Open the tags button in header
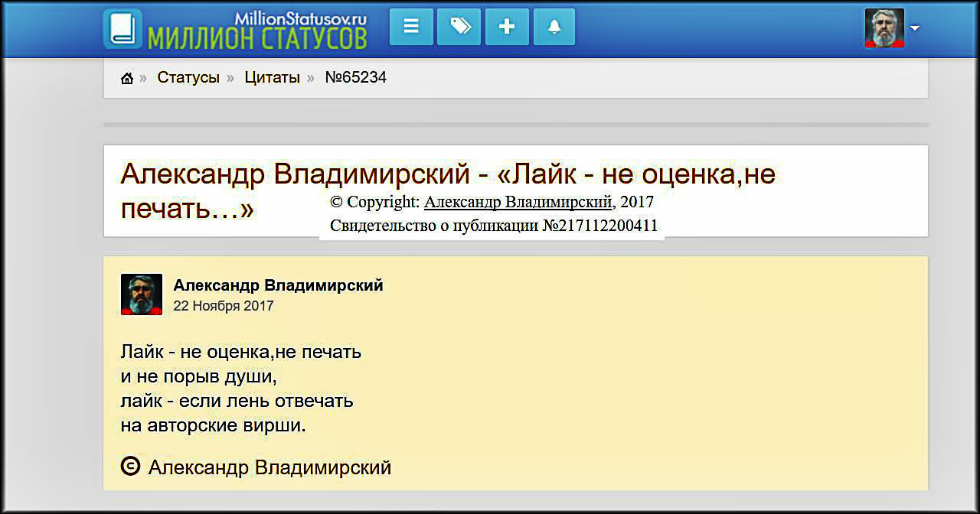The image size is (980, 514). 459,27
